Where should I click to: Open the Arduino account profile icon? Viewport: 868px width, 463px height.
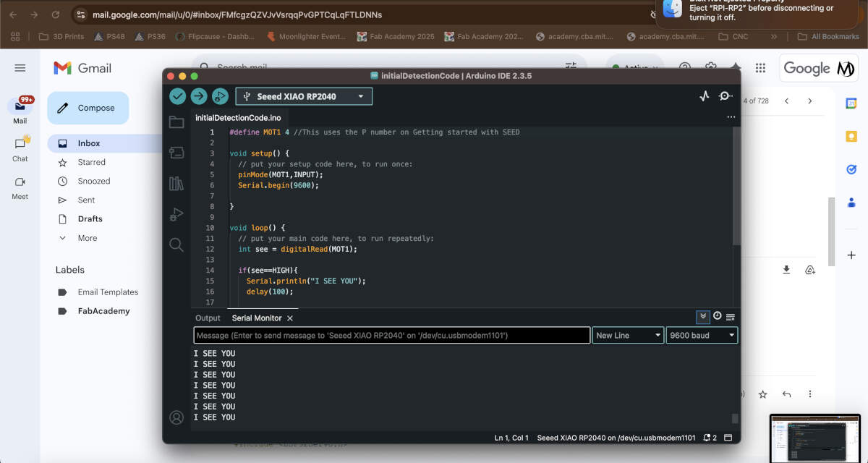(176, 417)
